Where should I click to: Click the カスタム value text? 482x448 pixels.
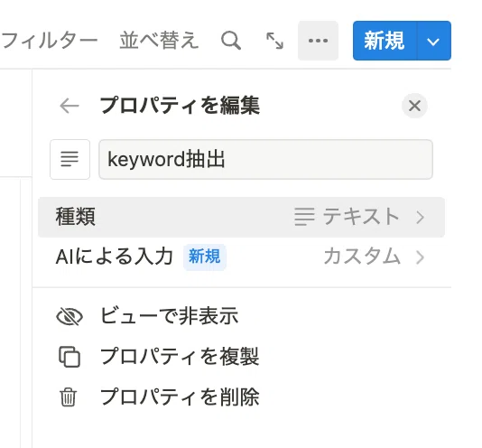tap(362, 257)
